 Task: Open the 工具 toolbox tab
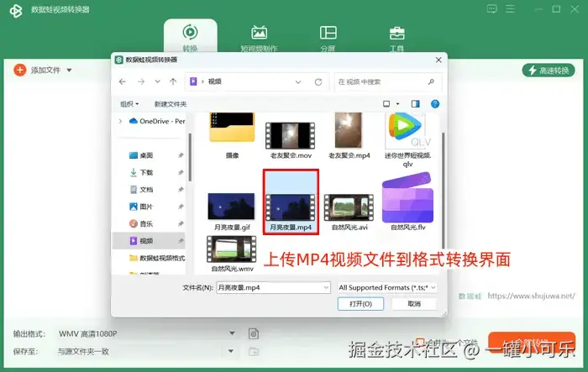(396, 38)
